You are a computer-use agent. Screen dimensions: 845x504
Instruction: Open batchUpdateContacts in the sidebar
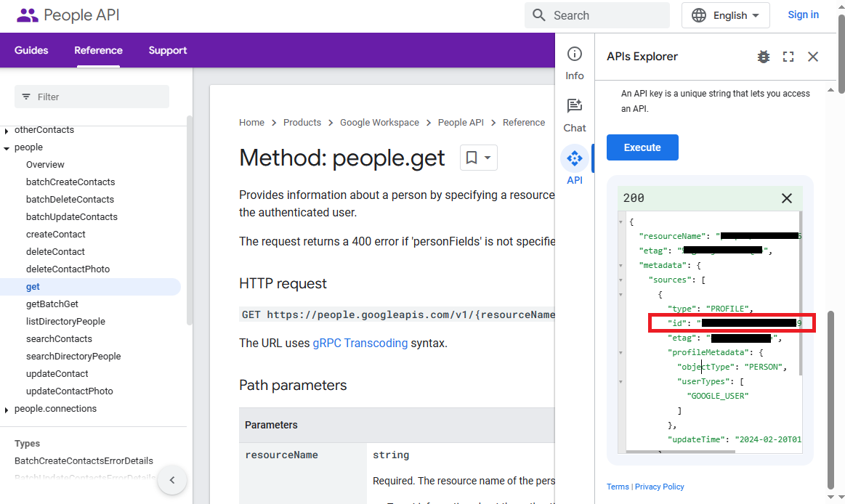pos(72,217)
